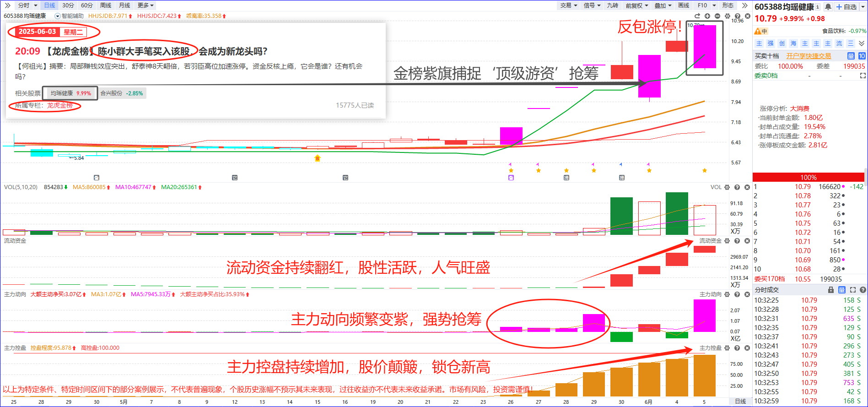Click the 海 tag icon
This screenshot has width=868, height=407.
click(793, 43)
